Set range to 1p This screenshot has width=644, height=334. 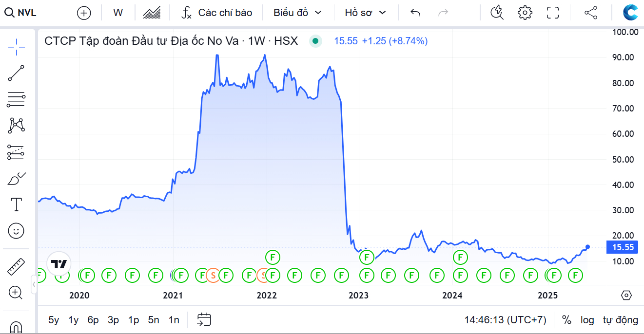click(134, 320)
